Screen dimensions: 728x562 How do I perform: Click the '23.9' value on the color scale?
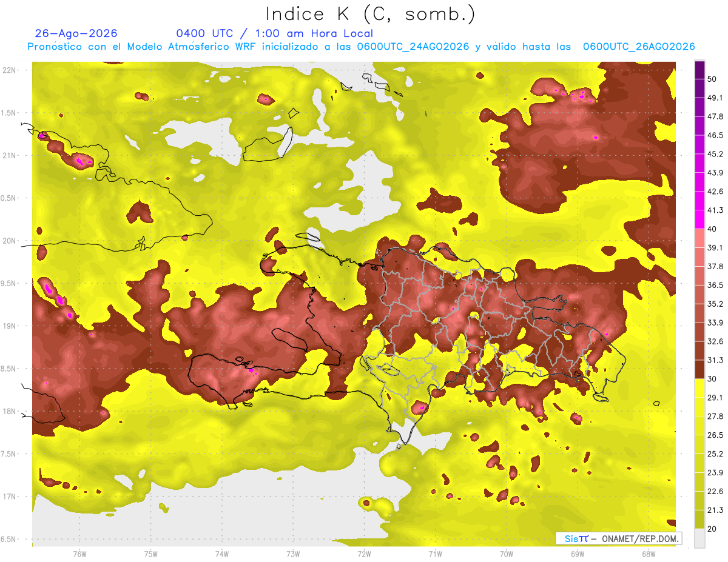point(715,473)
